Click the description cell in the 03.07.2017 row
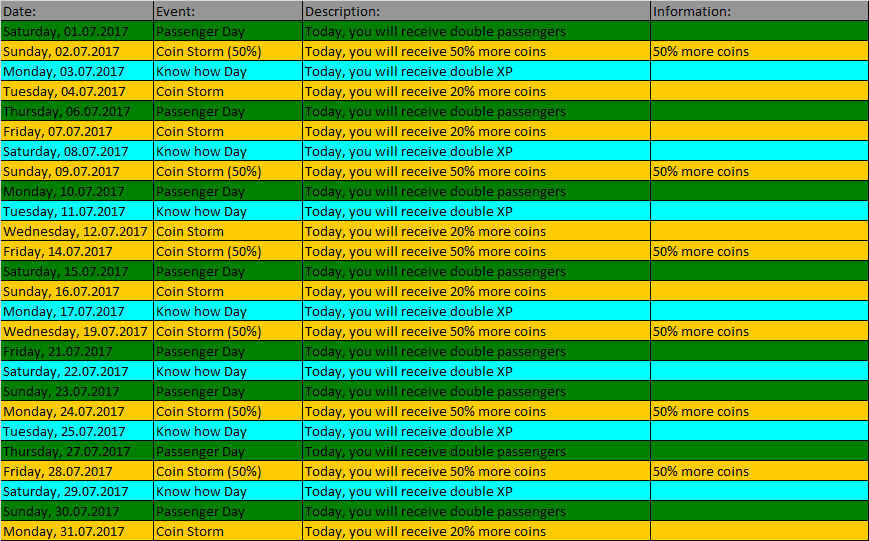 pos(477,72)
